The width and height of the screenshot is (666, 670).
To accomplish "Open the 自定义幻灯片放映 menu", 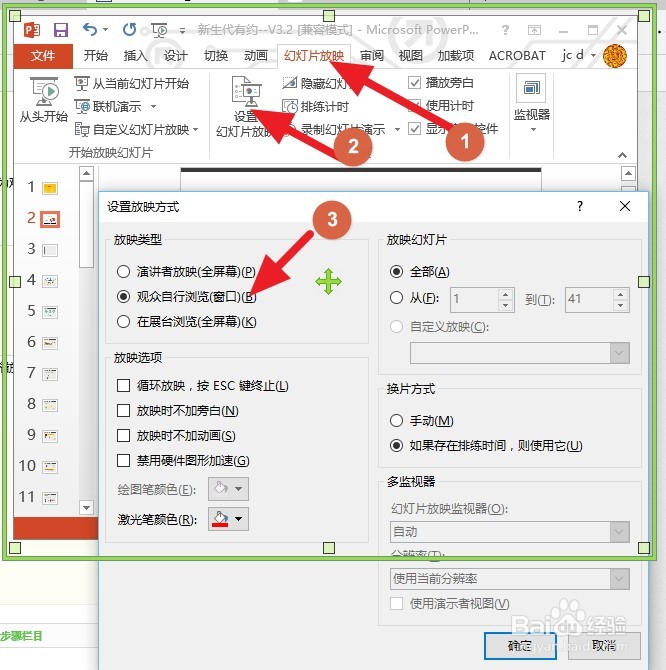I will click(137, 129).
